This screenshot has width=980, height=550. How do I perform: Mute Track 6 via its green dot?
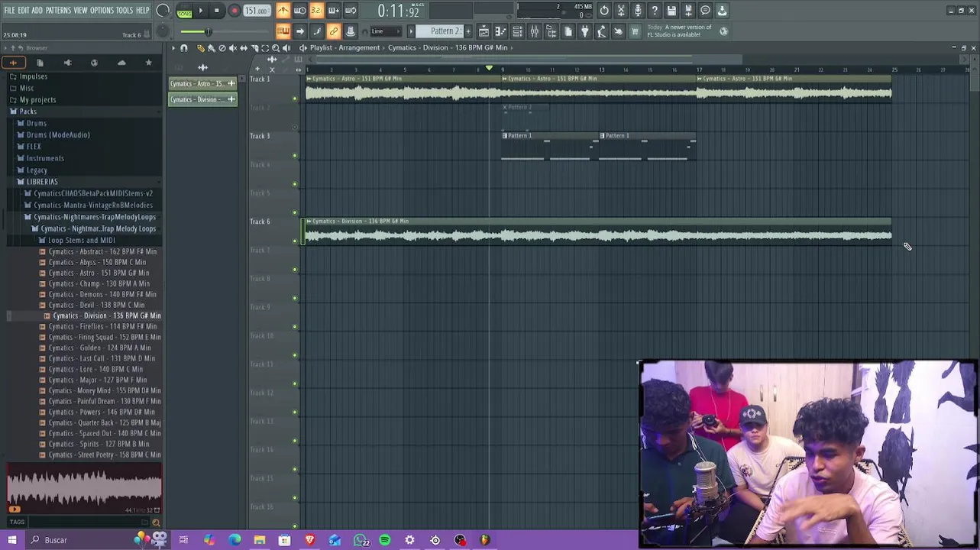coord(295,241)
